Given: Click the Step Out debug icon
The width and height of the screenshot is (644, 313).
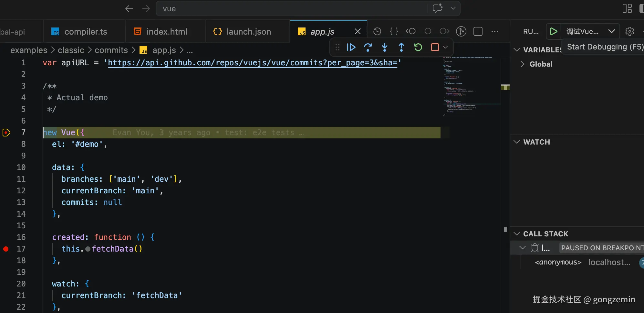Looking at the screenshot, I should coord(401,48).
